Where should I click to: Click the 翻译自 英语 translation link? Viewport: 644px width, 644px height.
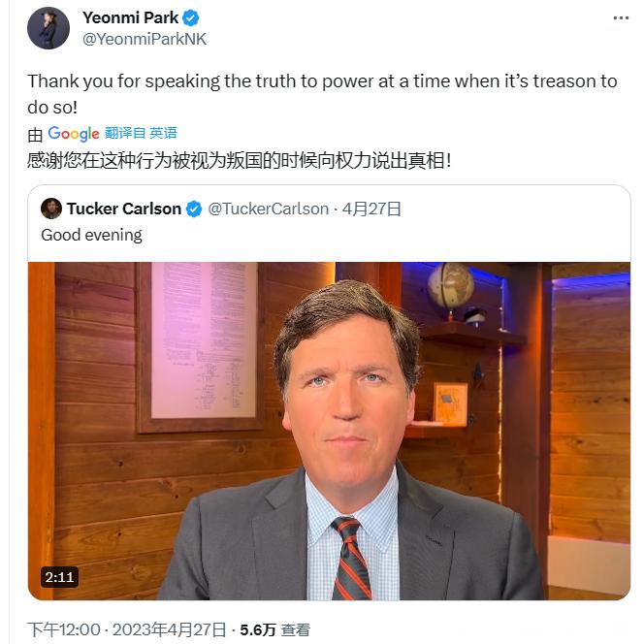click(141, 133)
